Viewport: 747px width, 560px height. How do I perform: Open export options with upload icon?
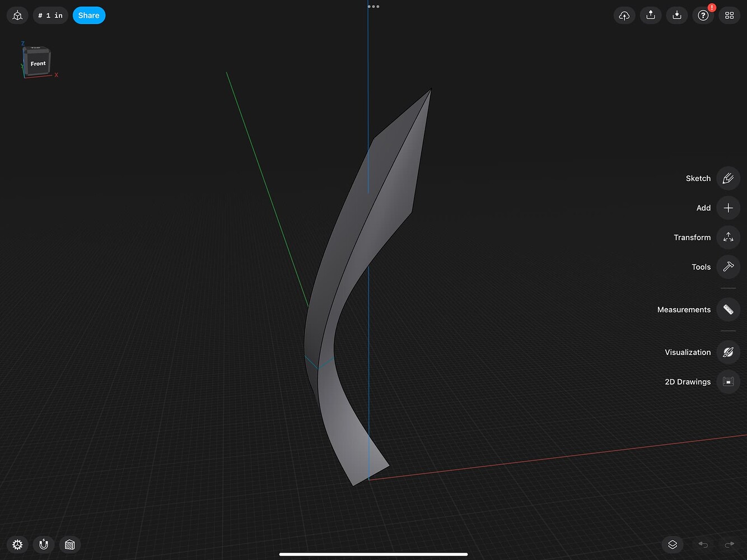point(650,15)
